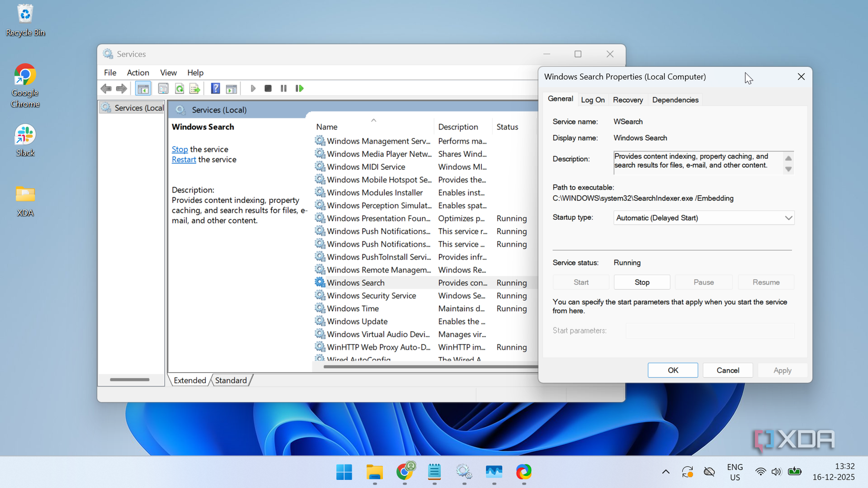
Task: Open the Startup type dropdown
Action: 788,217
